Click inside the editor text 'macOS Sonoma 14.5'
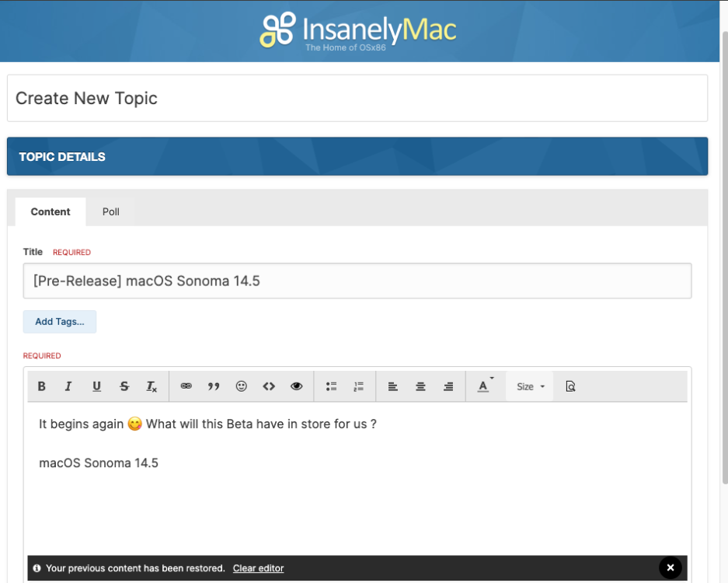The height and width of the screenshot is (583, 728). pos(99,463)
